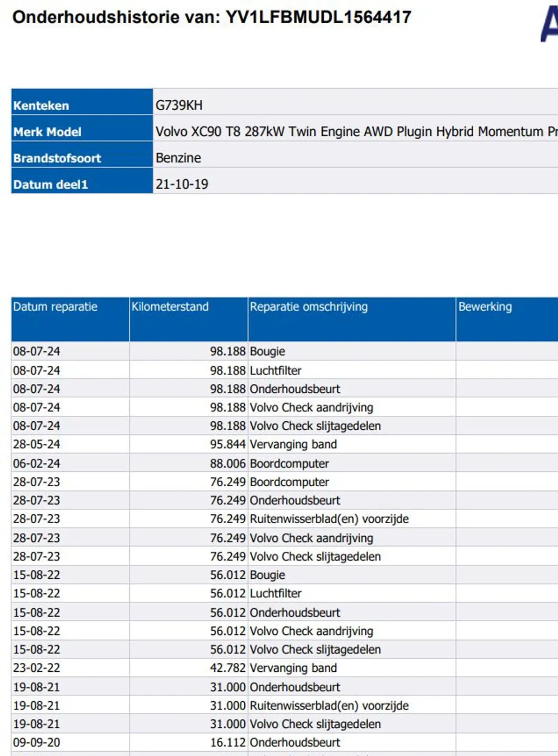Select Onderhoudsbeurt entry at 31.000 km
558x756 pixels.
pyautogui.click(x=295, y=687)
